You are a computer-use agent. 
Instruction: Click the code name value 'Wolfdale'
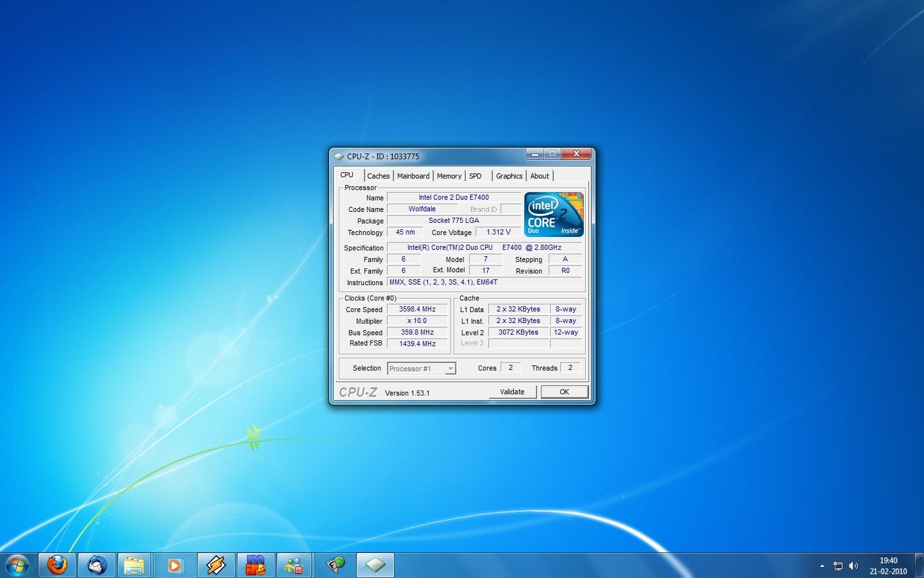[422, 209]
